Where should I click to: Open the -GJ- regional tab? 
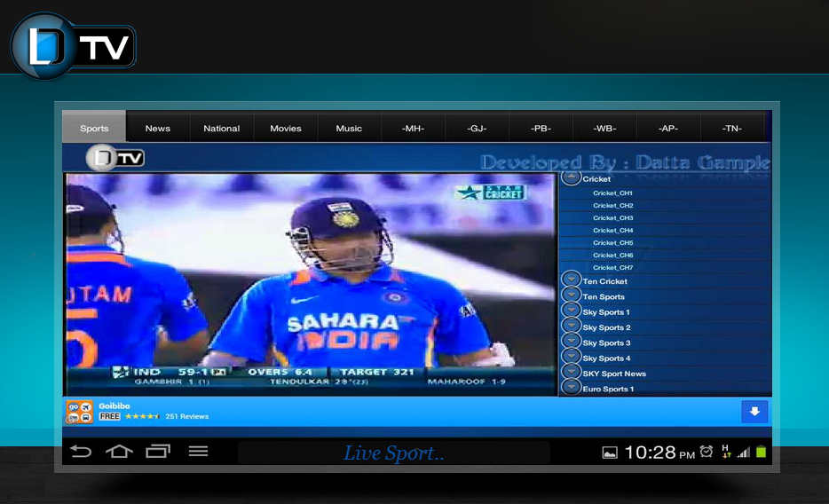[477, 128]
